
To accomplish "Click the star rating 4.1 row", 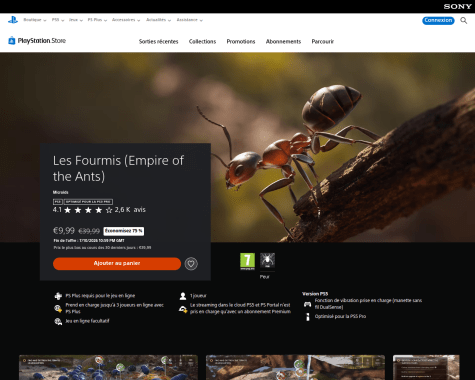I will point(83,210).
